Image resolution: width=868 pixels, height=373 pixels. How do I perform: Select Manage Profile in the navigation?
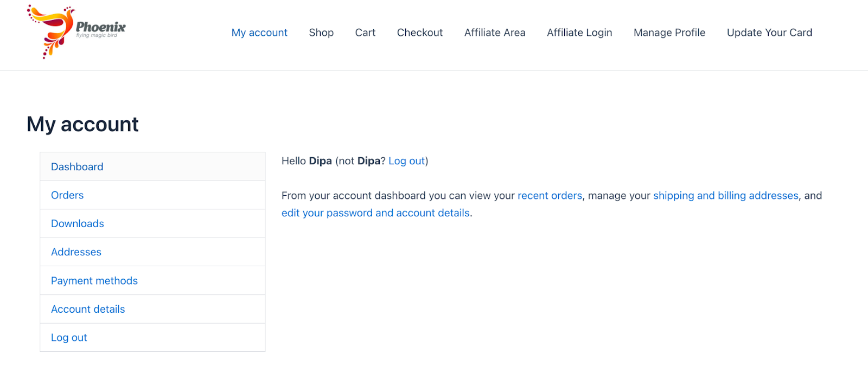click(669, 33)
